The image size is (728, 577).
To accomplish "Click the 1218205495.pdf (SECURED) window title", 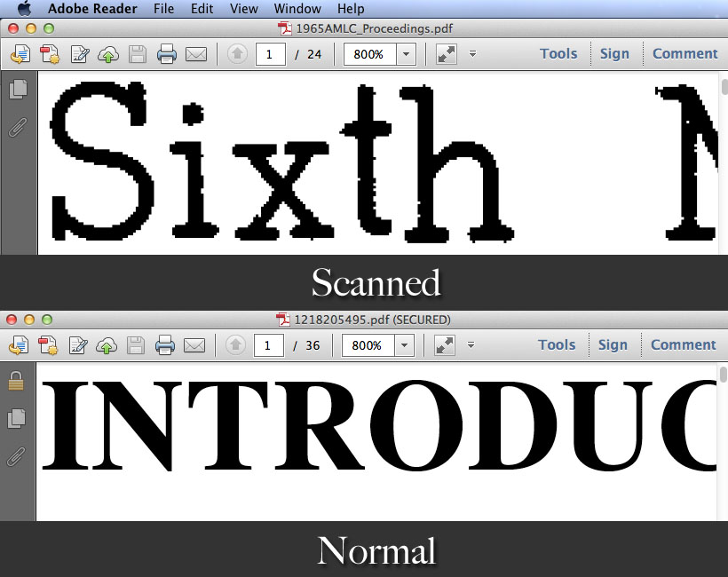I will 372,320.
